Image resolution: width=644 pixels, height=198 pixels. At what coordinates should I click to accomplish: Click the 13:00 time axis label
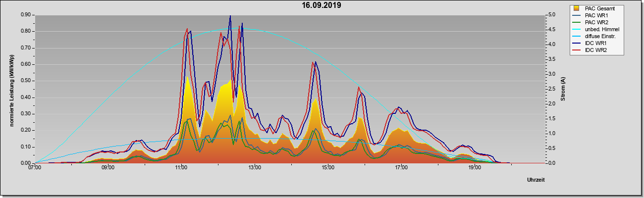click(255, 168)
